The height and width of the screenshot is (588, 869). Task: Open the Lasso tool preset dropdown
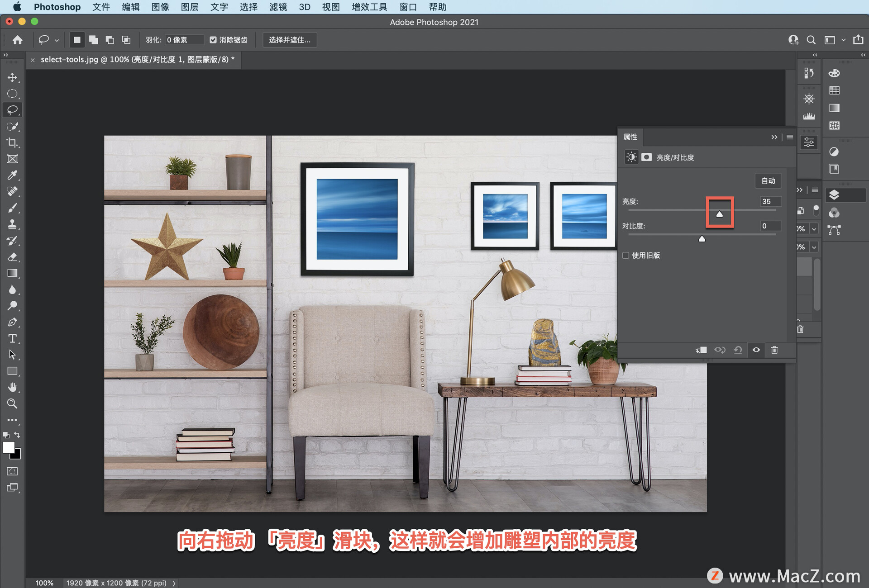point(57,40)
